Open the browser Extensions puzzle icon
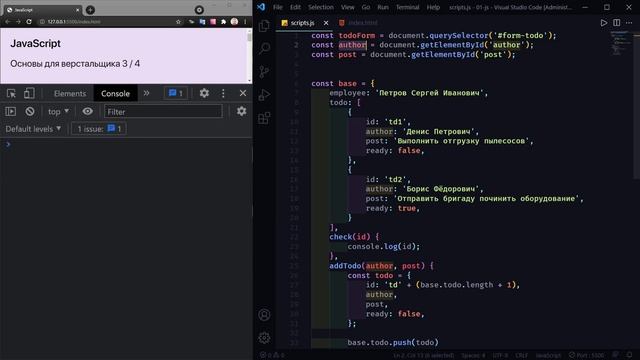The image size is (640, 360). tap(223, 22)
